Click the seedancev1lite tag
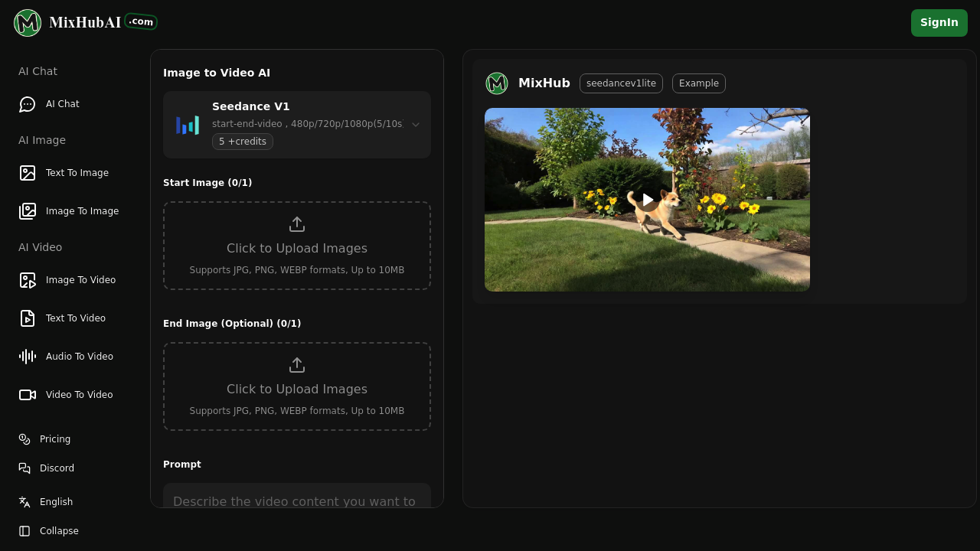Viewport: 980px width, 551px height. (621, 83)
